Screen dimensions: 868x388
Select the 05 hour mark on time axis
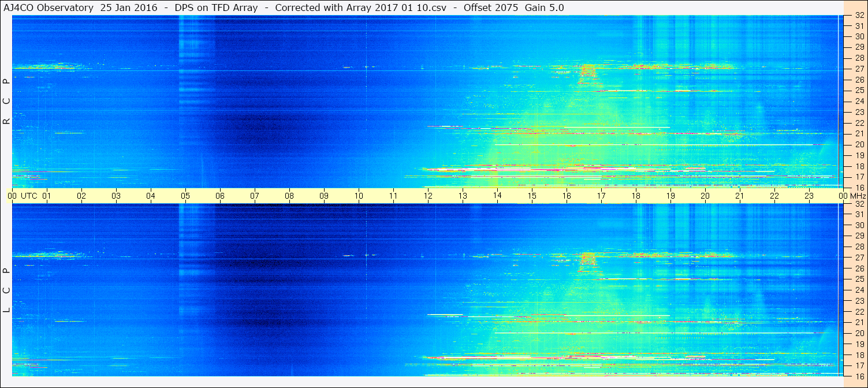click(185, 196)
